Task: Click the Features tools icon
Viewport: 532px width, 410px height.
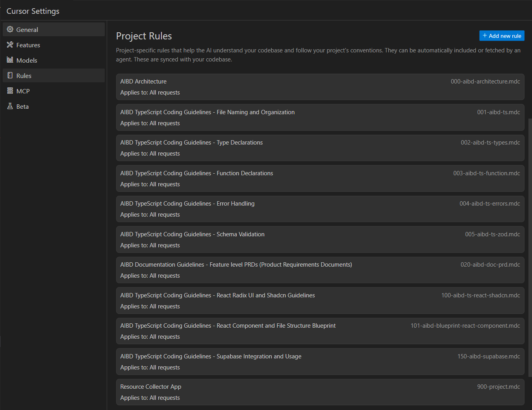Action: [10, 45]
